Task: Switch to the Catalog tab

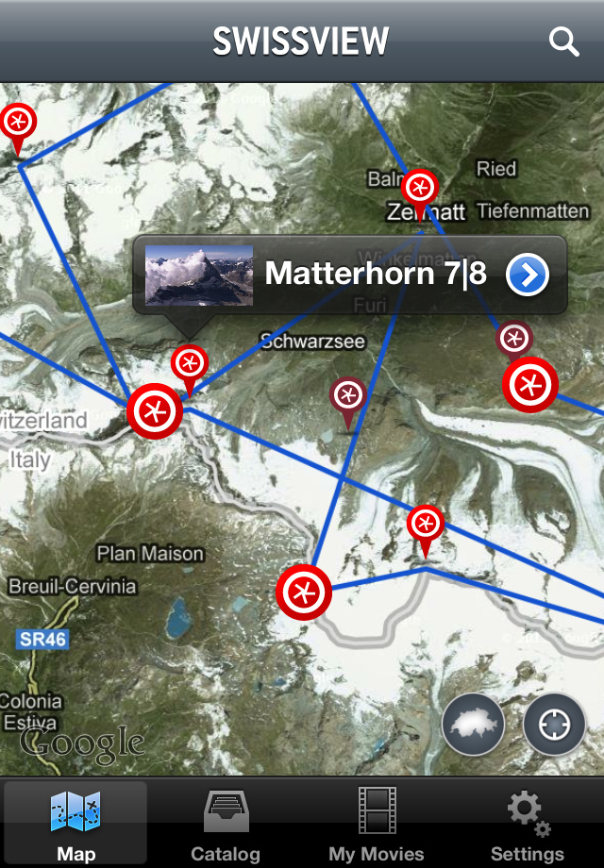Action: pos(226,825)
